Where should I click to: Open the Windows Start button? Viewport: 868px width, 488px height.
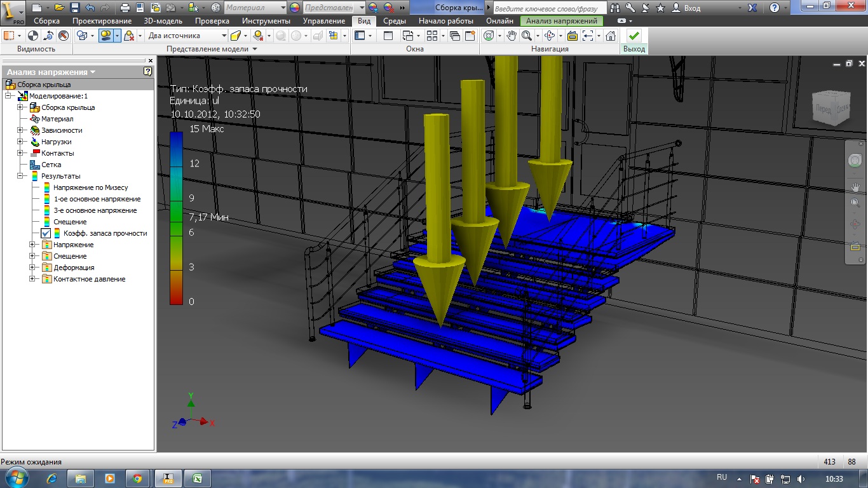pyautogui.click(x=15, y=478)
